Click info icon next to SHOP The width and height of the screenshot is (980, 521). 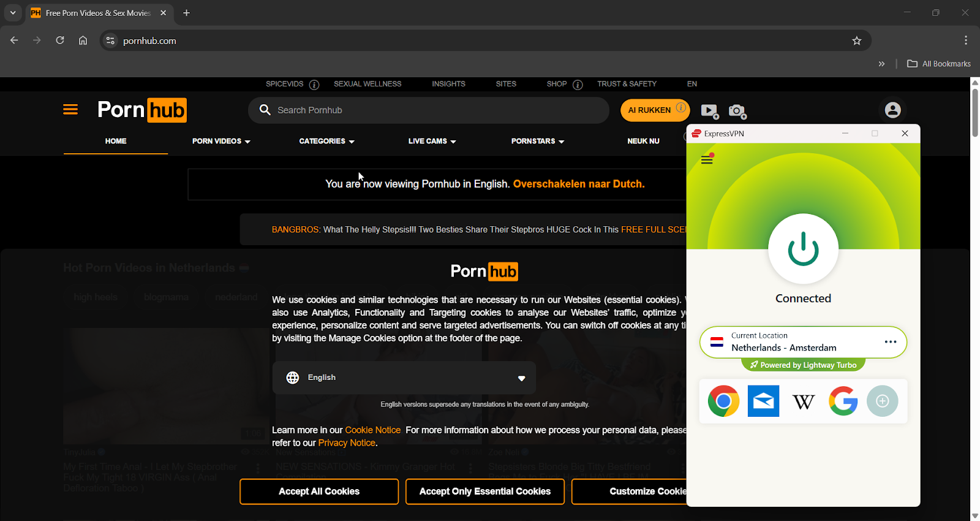[578, 85]
